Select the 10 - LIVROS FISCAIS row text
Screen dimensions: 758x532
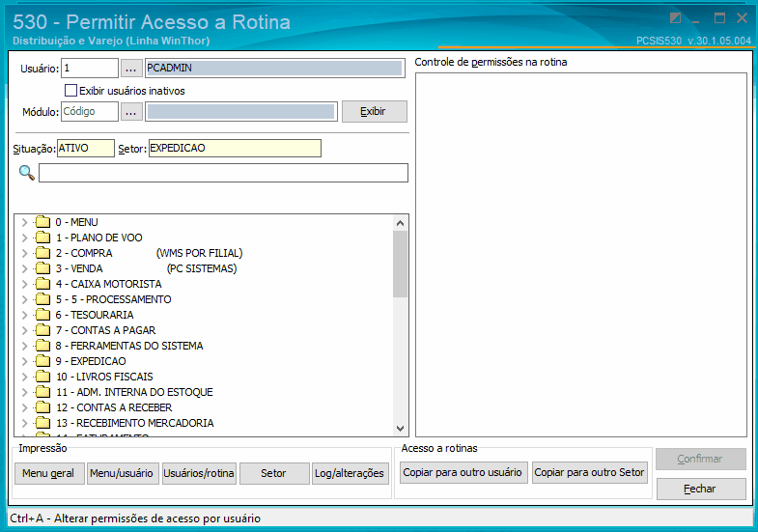click(x=104, y=377)
